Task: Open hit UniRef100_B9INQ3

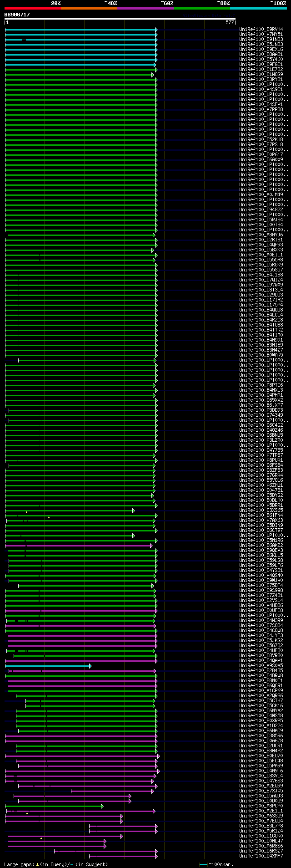Action: coord(261,39)
